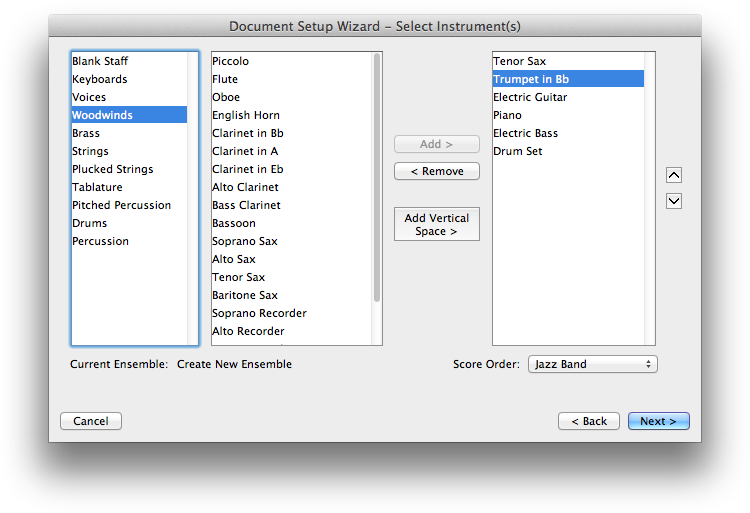Image resolution: width=750 pixels, height=513 pixels.
Task: Select Alto Sax from the woodwinds list
Action: (x=234, y=259)
